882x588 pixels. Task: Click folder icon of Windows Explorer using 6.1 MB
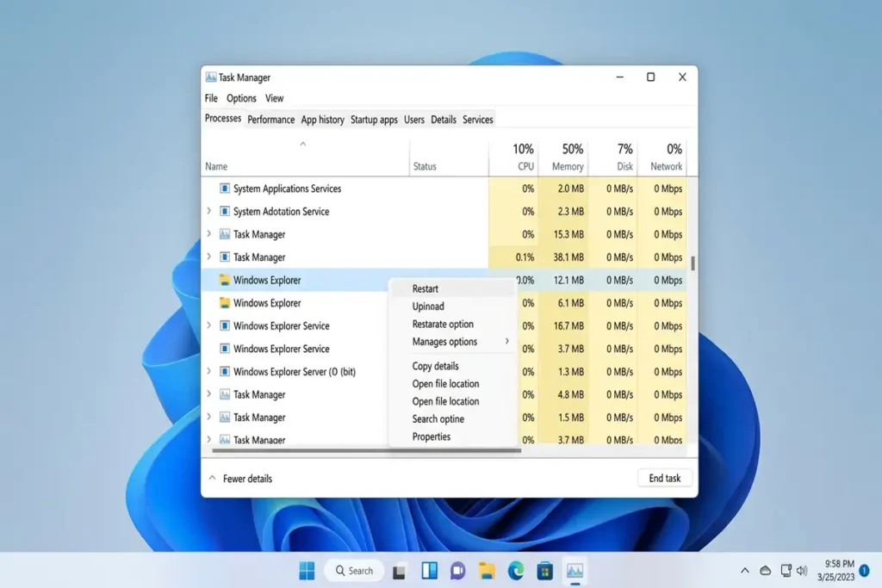pyautogui.click(x=225, y=303)
